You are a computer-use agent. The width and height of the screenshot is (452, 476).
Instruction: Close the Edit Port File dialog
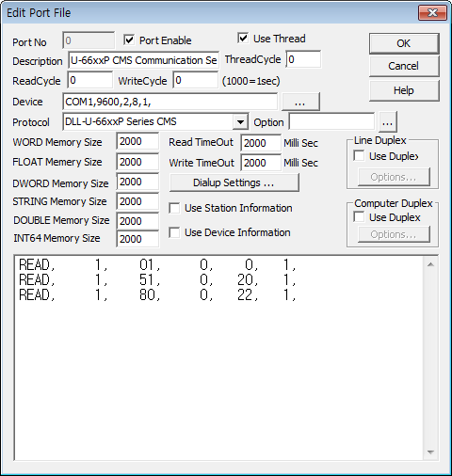click(432, 13)
